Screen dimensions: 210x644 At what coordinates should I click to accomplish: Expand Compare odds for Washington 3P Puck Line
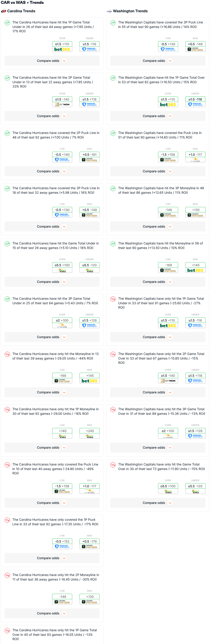point(158,61)
